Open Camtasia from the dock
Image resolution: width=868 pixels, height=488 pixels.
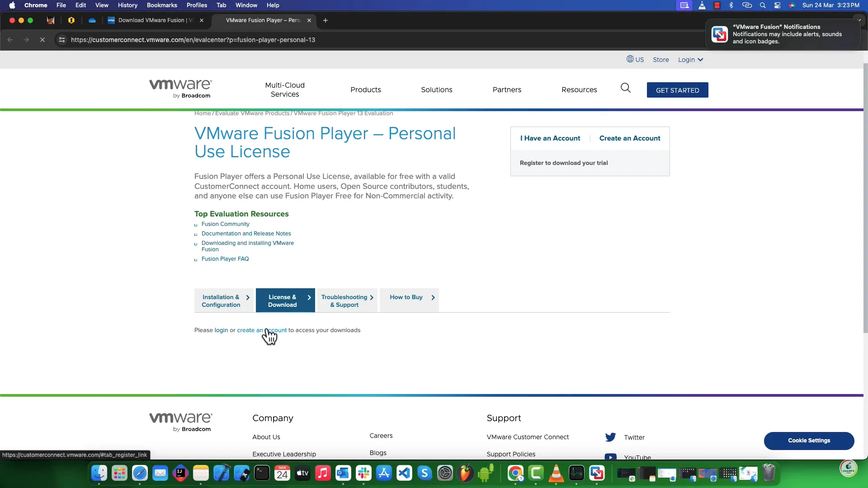pos(536,473)
